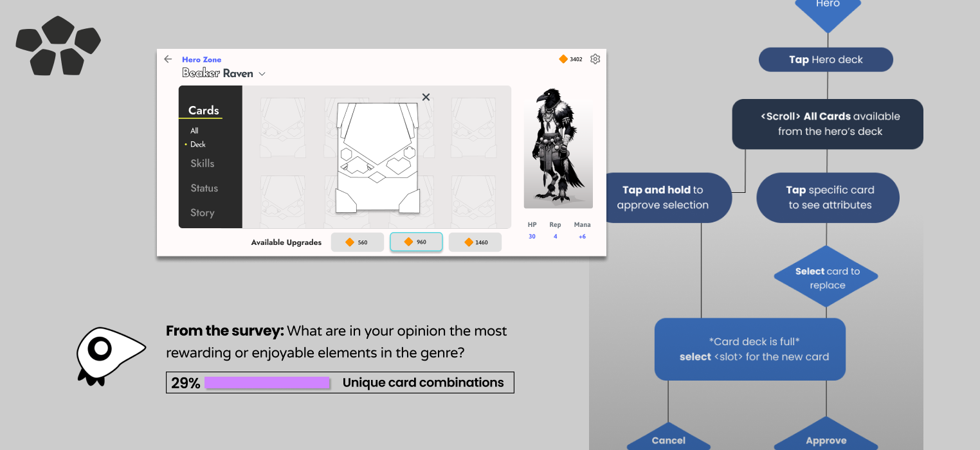Expand the Beaker Raven hero dropdown

coord(262,74)
